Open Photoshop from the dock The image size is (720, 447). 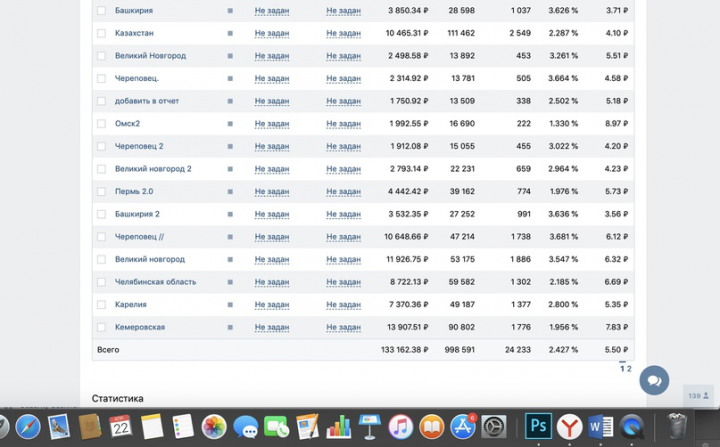coord(538,426)
